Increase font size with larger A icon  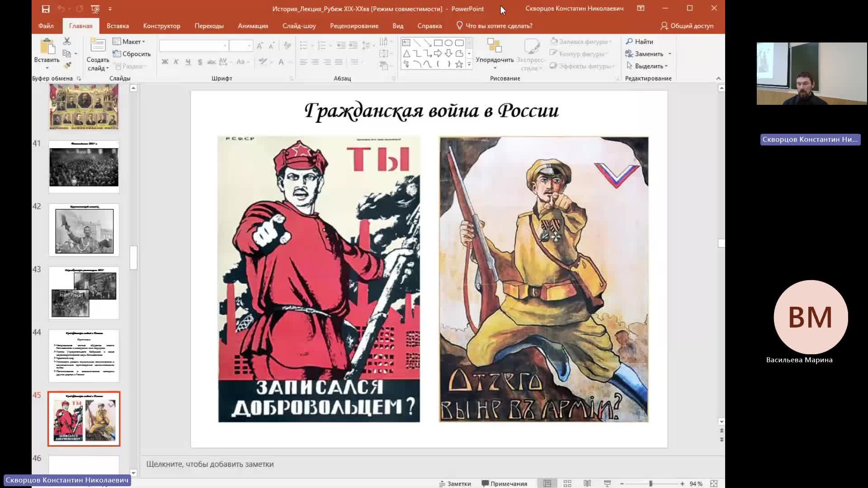259,46
